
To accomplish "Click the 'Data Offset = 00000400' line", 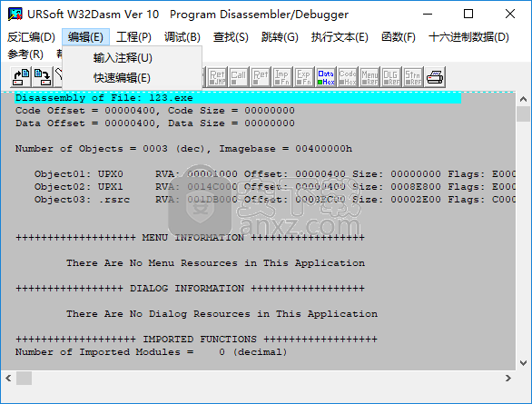I will click(155, 123).
